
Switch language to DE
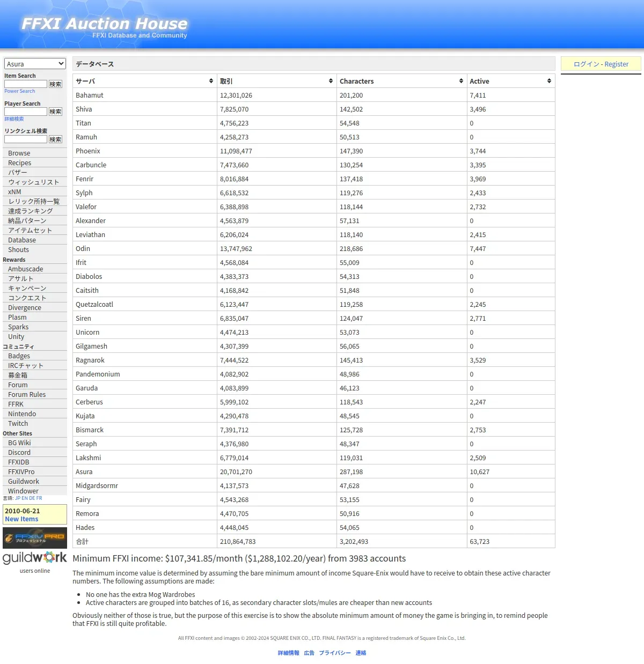(x=32, y=498)
